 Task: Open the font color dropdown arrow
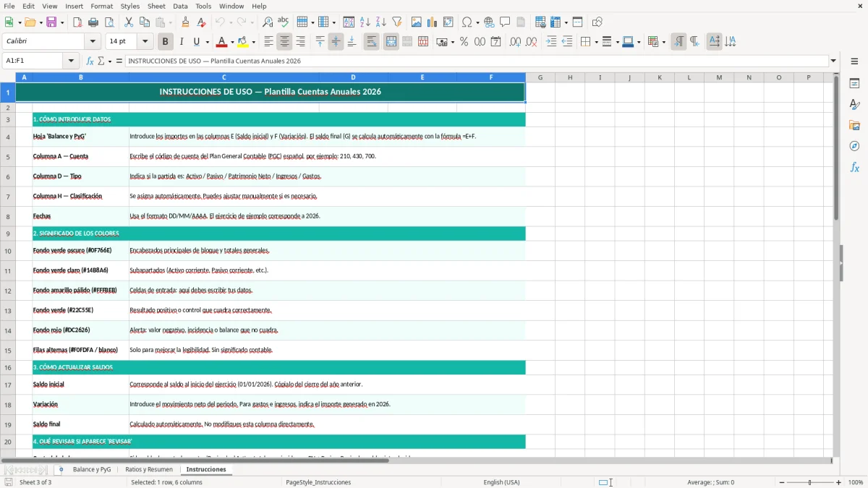tap(232, 42)
